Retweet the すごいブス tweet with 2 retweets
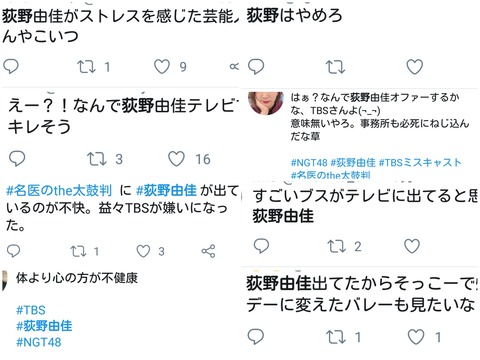The image size is (480, 360). (337, 246)
